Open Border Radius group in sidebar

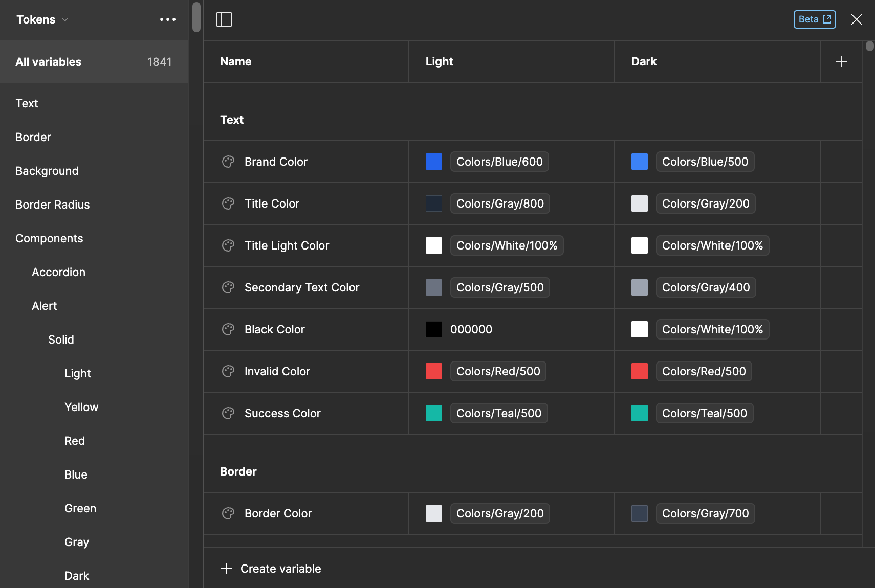[x=52, y=205]
